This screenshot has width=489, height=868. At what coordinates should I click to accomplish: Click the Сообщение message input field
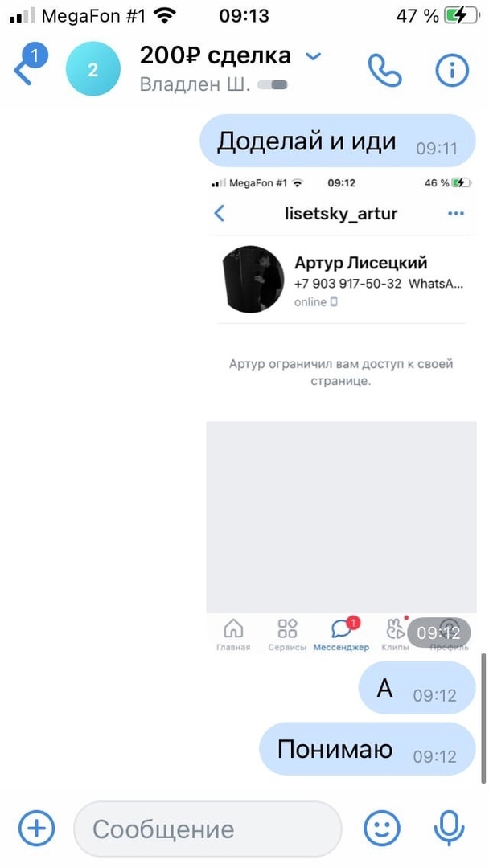pyautogui.click(x=208, y=829)
